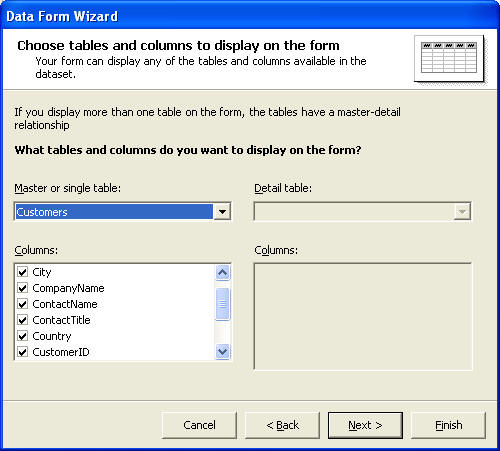Click the Finish button
Viewport: 500px width, 451px height.
pyautogui.click(x=449, y=425)
